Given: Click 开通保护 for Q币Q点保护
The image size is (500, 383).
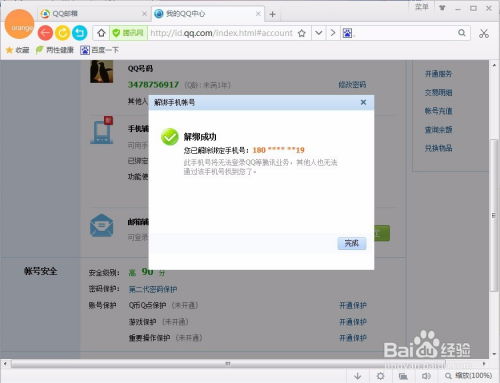Looking at the screenshot, I should tap(353, 305).
